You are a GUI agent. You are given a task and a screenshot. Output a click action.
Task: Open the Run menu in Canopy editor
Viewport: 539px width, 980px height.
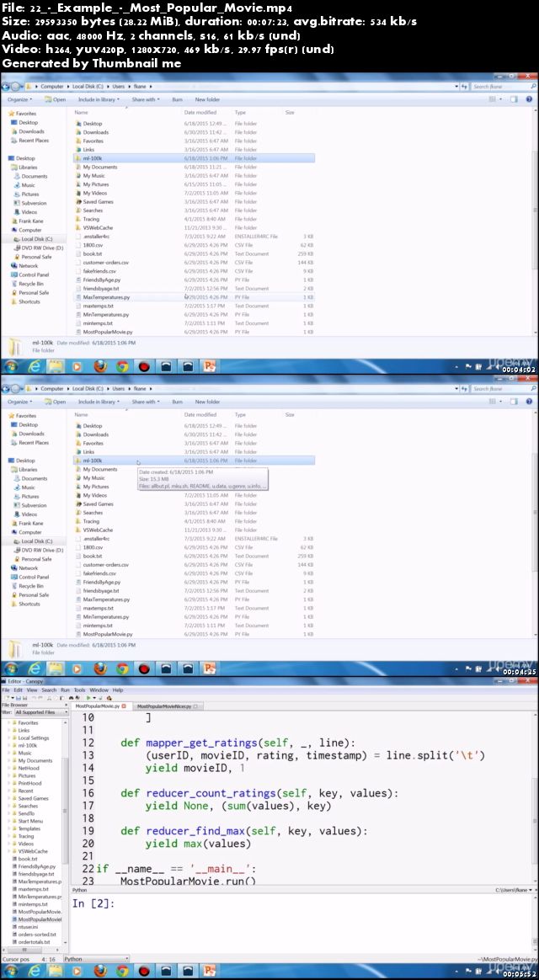click(x=64, y=690)
